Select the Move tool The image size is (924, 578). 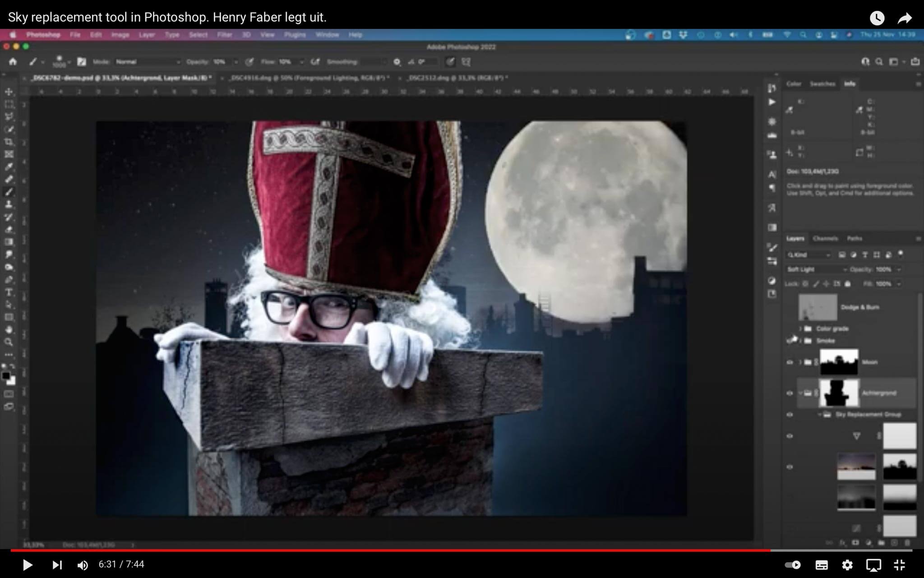click(x=9, y=92)
